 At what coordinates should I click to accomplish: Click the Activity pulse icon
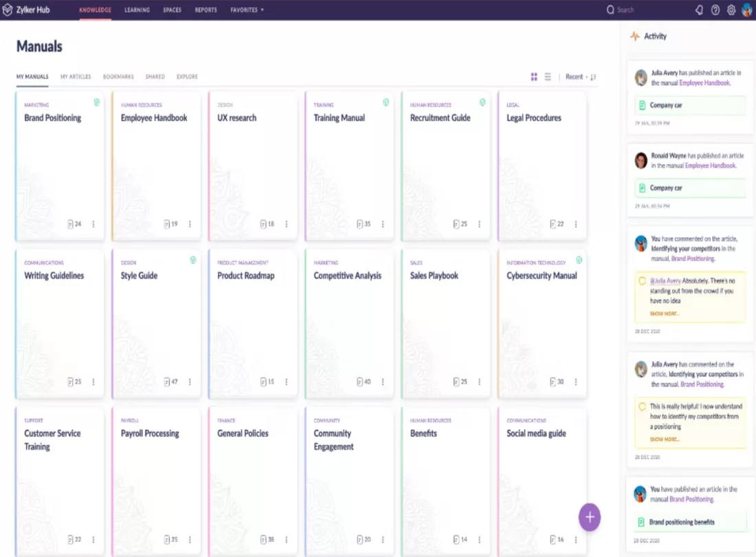pos(634,36)
